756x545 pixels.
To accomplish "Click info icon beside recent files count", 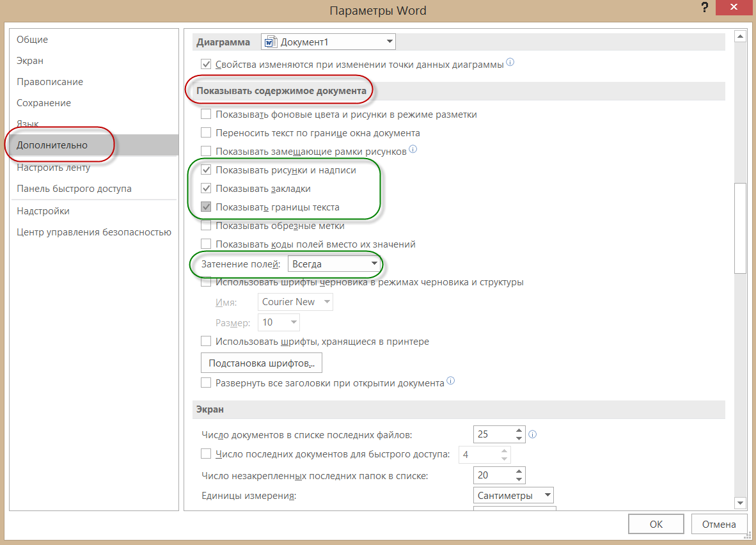I will (x=532, y=434).
